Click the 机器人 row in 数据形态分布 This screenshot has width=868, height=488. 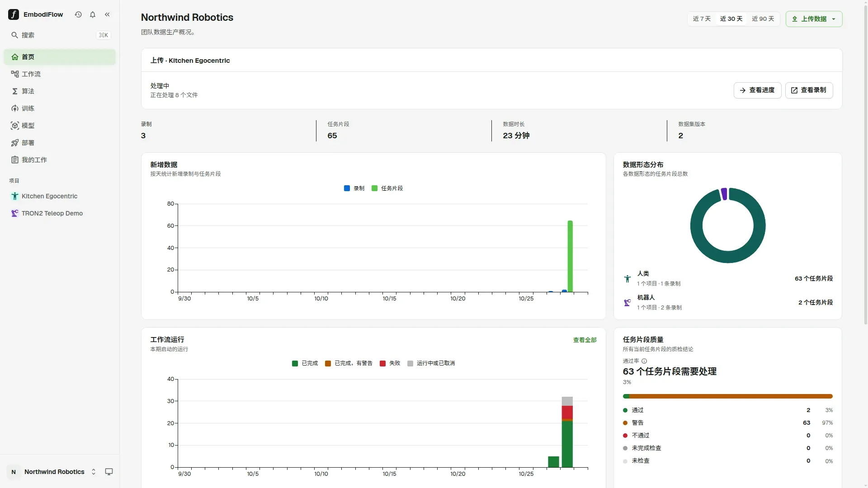click(x=727, y=302)
